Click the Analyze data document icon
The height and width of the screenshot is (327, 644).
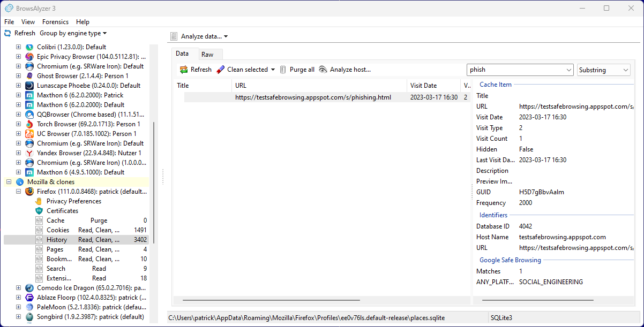(174, 36)
